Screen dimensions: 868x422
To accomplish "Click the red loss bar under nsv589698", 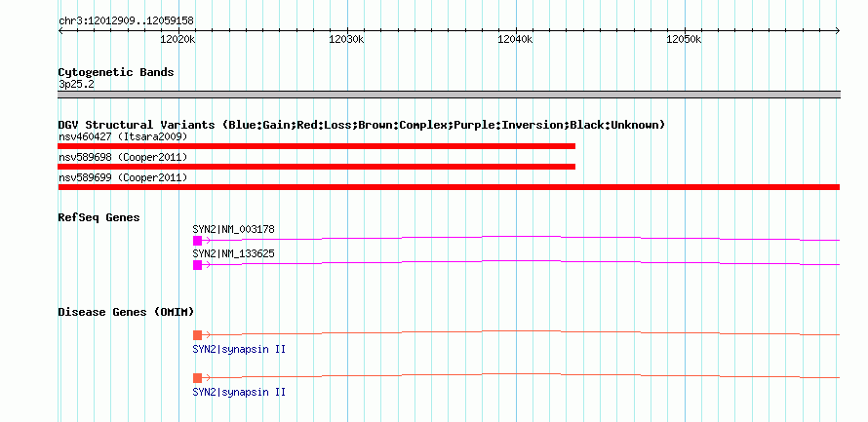I will tap(317, 167).
